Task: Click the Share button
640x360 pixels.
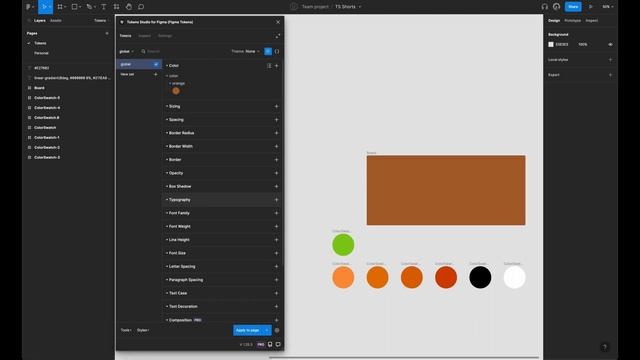Action: pos(573,7)
